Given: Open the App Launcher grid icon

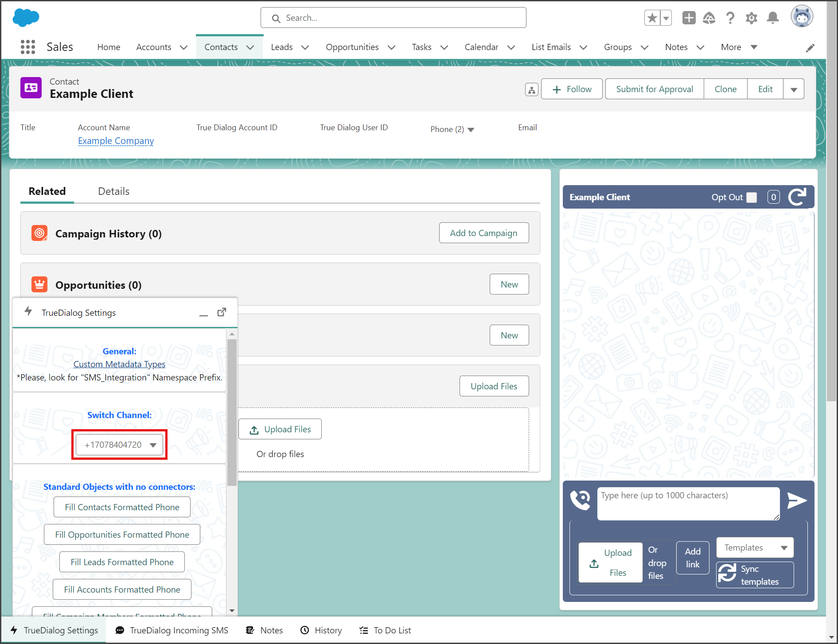Looking at the screenshot, I should click(28, 47).
